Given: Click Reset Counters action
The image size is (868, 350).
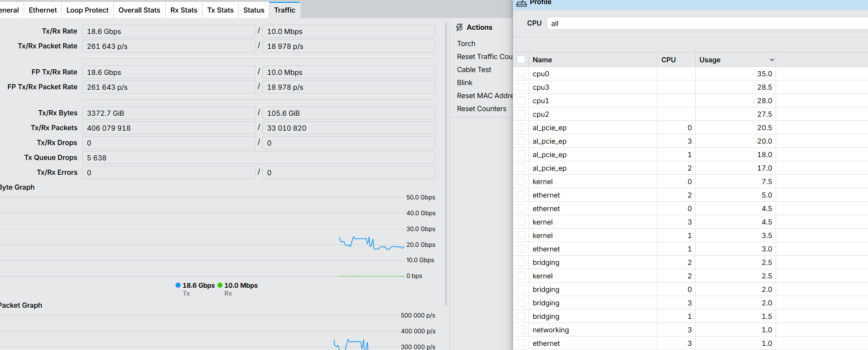Looking at the screenshot, I should tap(482, 109).
